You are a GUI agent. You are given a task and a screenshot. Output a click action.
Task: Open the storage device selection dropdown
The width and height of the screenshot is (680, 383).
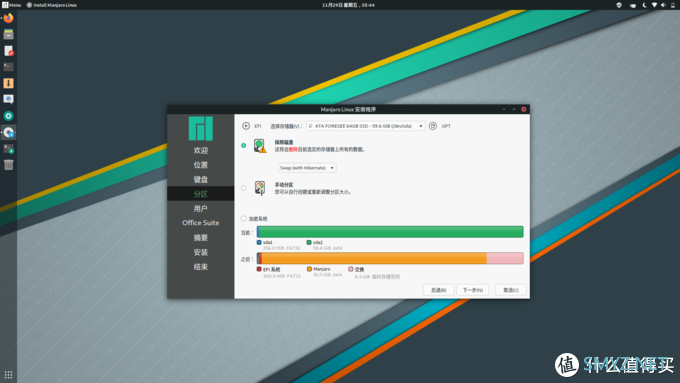[x=366, y=126]
